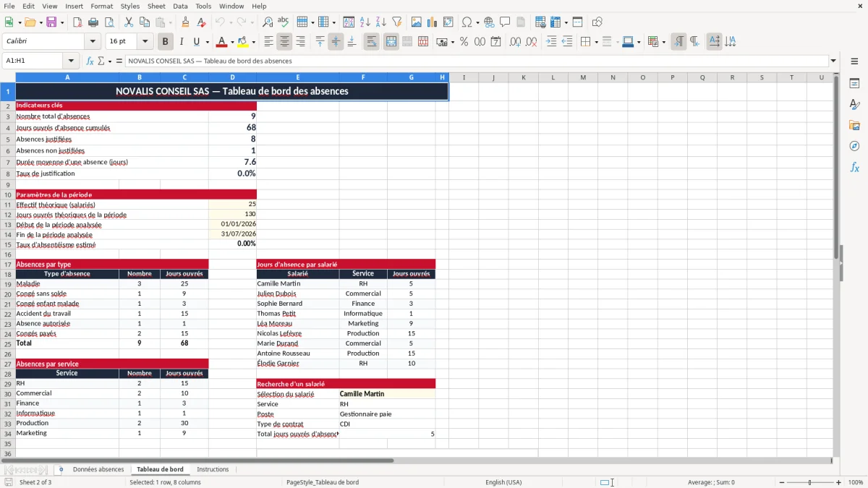Viewport: 868px width, 488px height.
Task: Toggle Wrap Text
Action: 371,42
